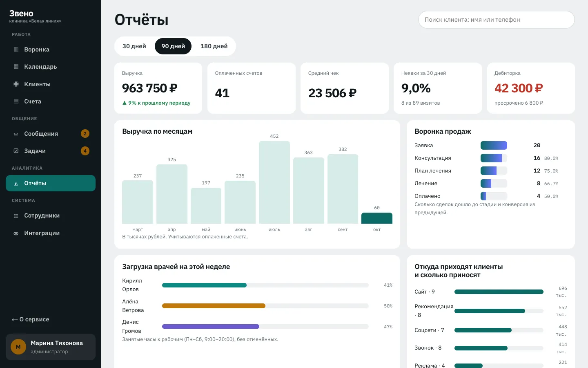Screen dimensions: 588x368
Task: Click the Календарь calendar icon
Action: [x=16, y=67]
